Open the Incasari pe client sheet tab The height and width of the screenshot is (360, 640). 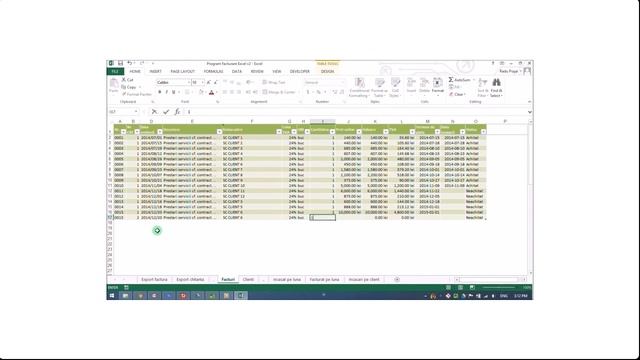tap(364, 280)
